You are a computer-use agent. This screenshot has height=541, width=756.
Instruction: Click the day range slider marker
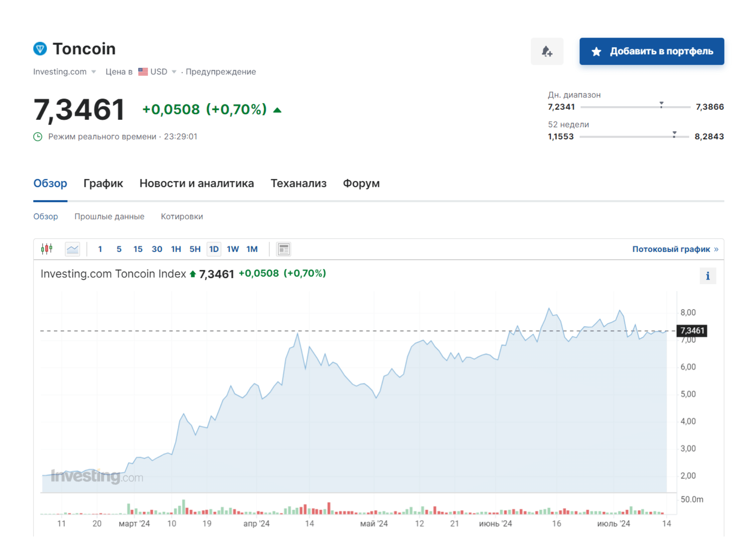[661, 104]
